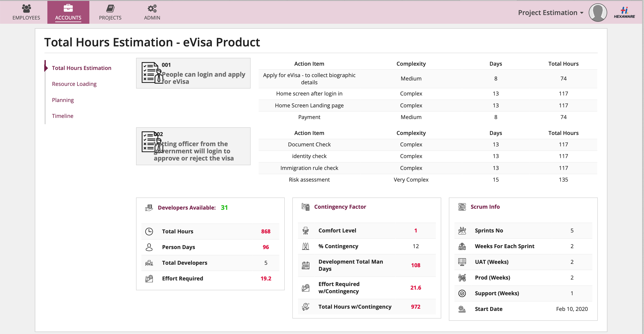Click the Projects book icon
This screenshot has width=644, height=334.
click(110, 9)
